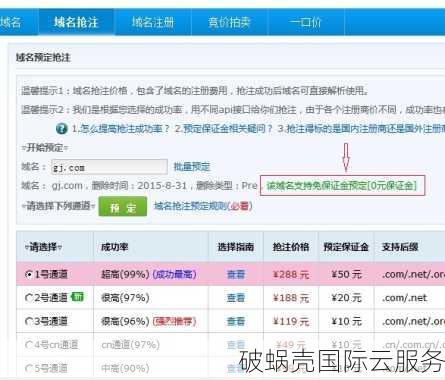The width and height of the screenshot is (445, 380).
Task: Open the 域名抢注 tab
Action: [x=76, y=22]
